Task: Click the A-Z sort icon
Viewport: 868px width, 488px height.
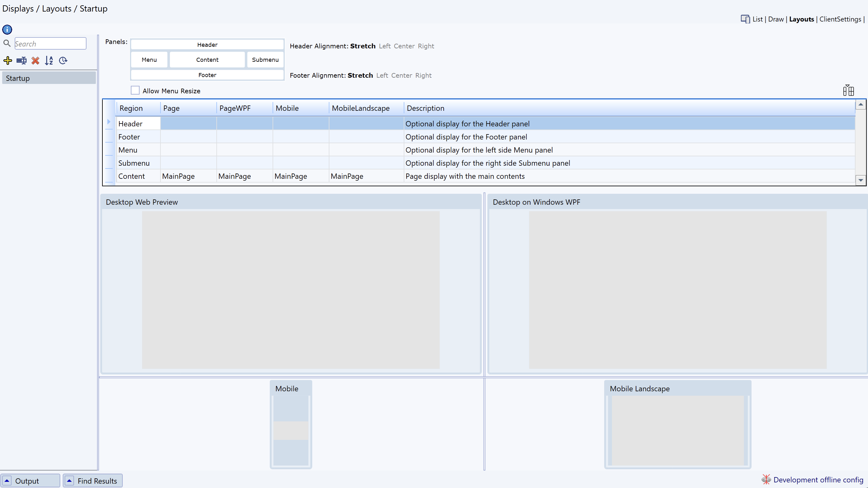Action: click(x=49, y=61)
